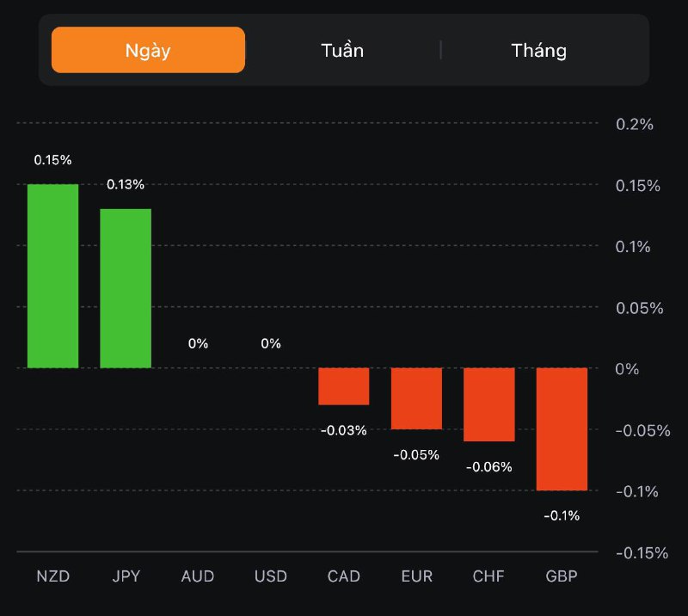This screenshot has width=688, height=616.
Task: Tap the AUD currency label
Action: [x=198, y=576]
